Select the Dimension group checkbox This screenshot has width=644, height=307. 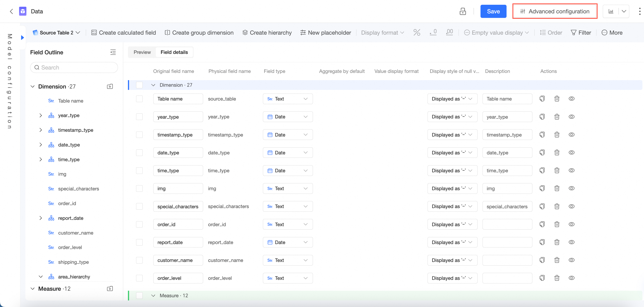click(x=139, y=85)
